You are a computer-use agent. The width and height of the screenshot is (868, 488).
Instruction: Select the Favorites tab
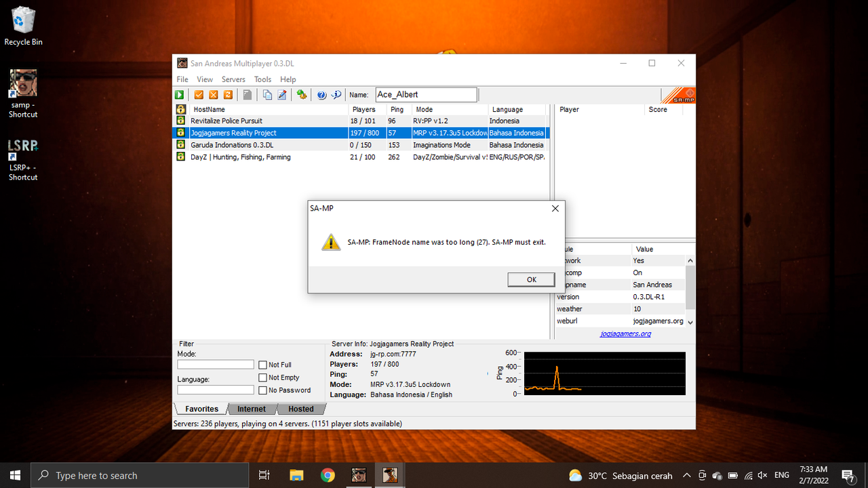pos(202,409)
